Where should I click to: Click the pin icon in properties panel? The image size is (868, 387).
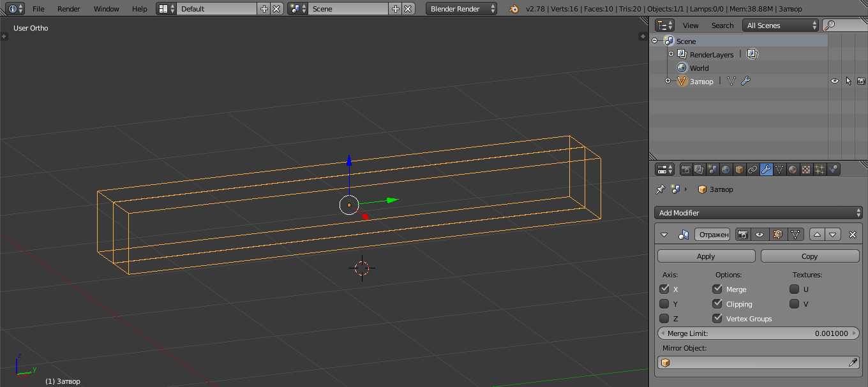pos(661,189)
